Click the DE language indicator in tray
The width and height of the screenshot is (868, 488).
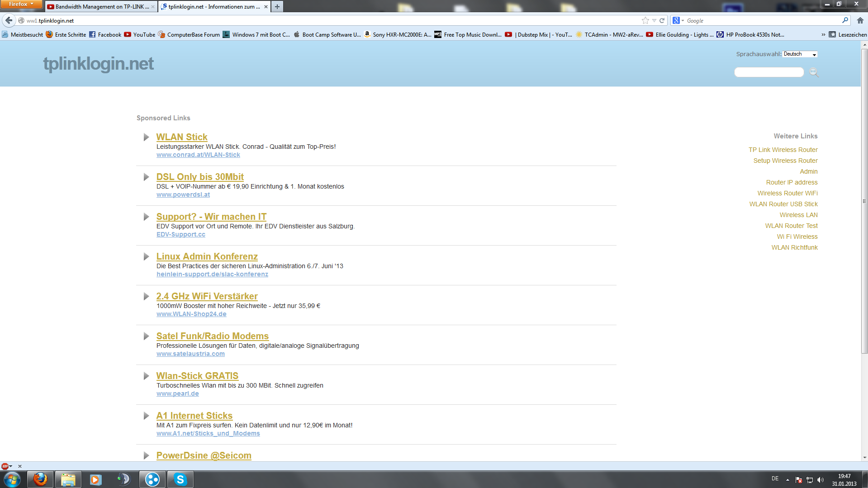[x=775, y=479]
